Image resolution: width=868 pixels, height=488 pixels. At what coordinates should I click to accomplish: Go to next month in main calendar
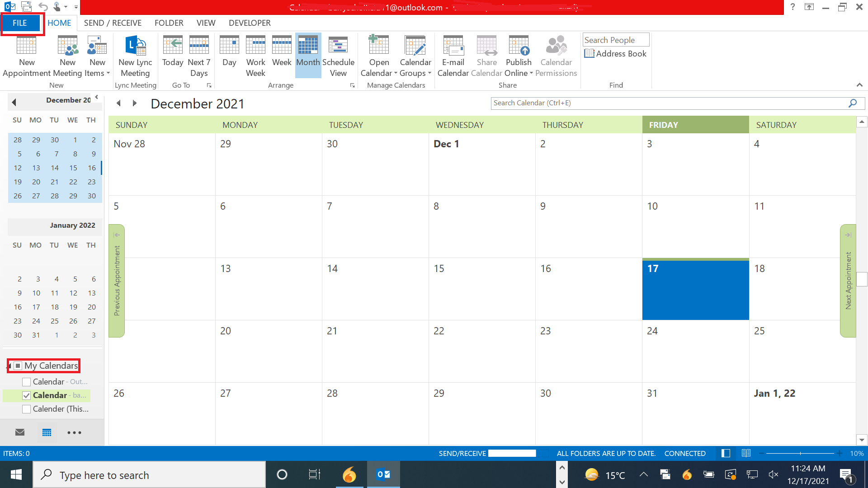pyautogui.click(x=134, y=103)
